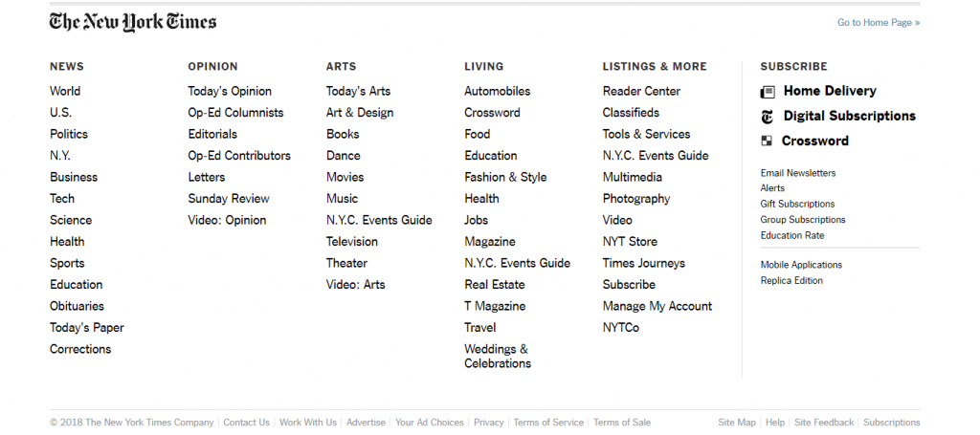Click The New York Times logo
Image resolution: width=980 pixels, height=435 pixels.
[x=133, y=22]
